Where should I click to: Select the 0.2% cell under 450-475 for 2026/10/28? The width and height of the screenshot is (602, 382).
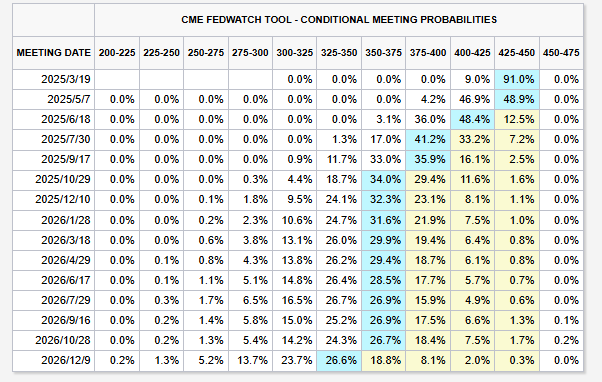pyautogui.click(x=561, y=340)
